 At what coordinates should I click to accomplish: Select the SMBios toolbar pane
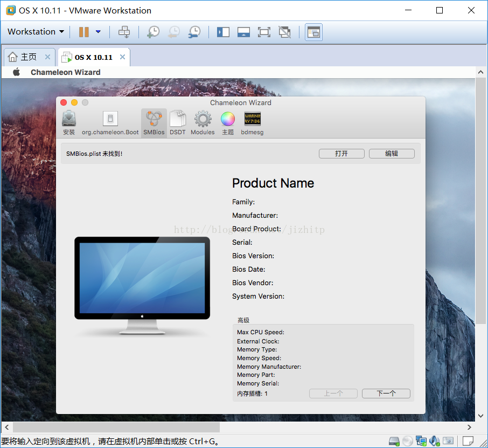click(154, 123)
